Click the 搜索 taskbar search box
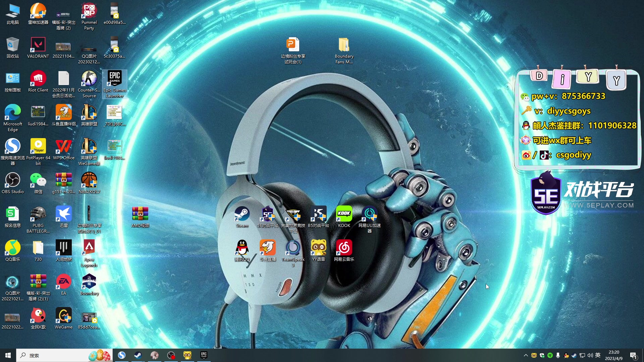The image size is (644, 362). click(64, 355)
